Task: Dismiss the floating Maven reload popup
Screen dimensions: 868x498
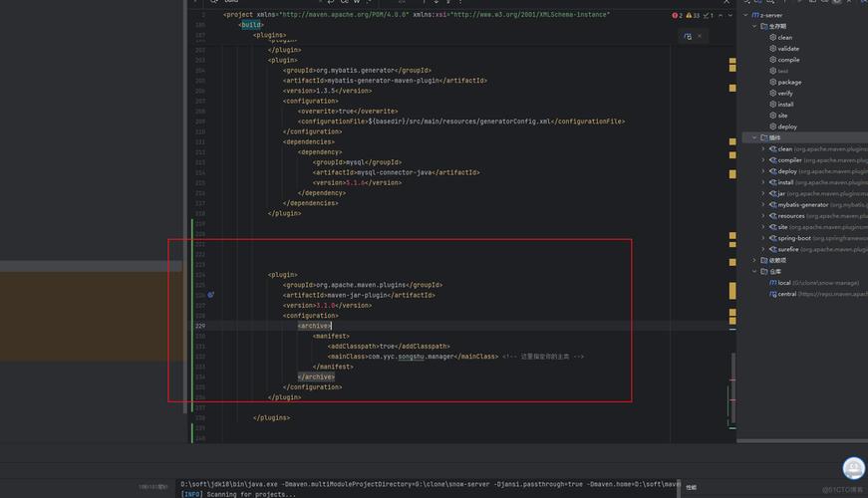Action: tap(700, 35)
